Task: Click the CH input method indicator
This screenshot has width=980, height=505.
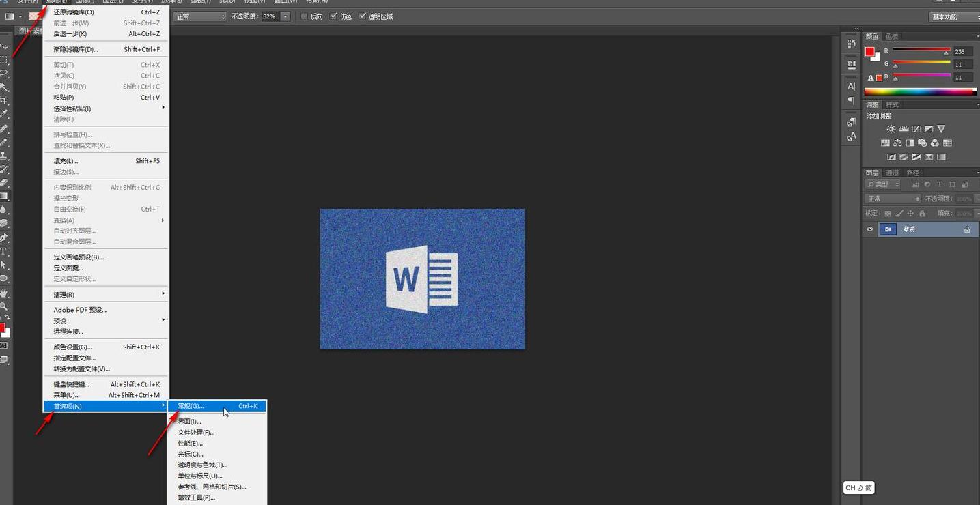Action: [x=858, y=487]
